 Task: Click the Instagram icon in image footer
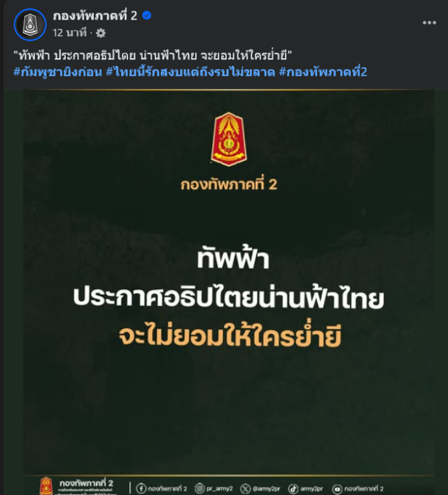(199, 489)
